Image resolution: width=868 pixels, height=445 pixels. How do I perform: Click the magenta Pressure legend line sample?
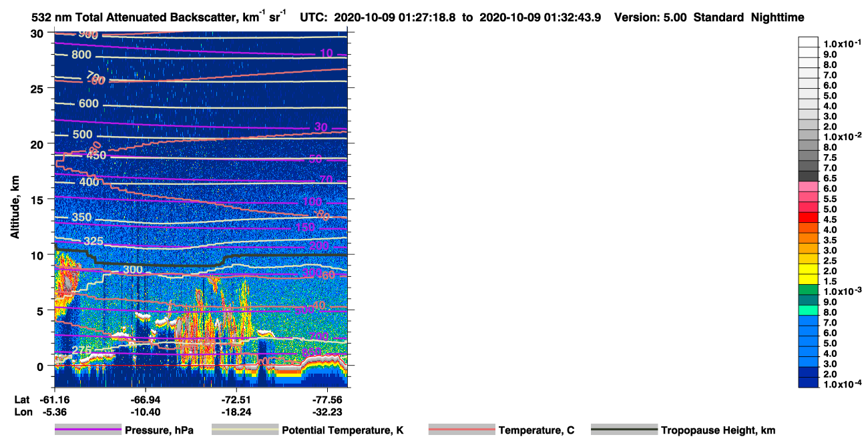[88, 430]
